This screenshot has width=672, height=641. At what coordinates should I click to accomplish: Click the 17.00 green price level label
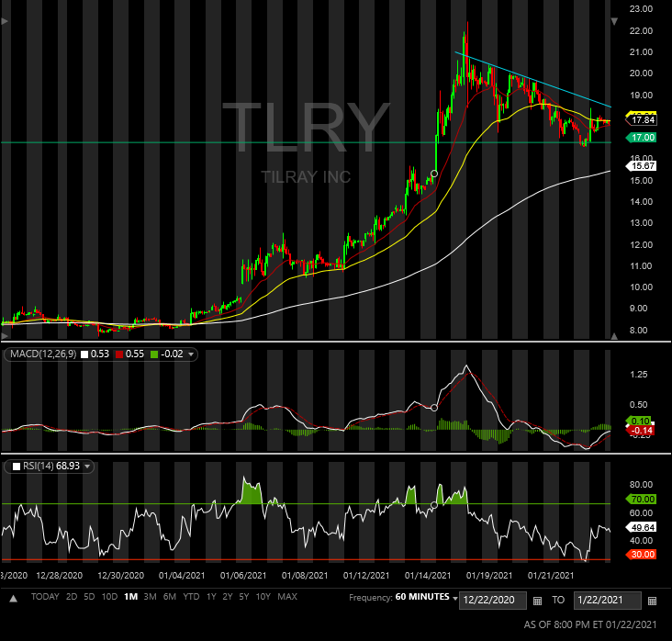pos(641,137)
